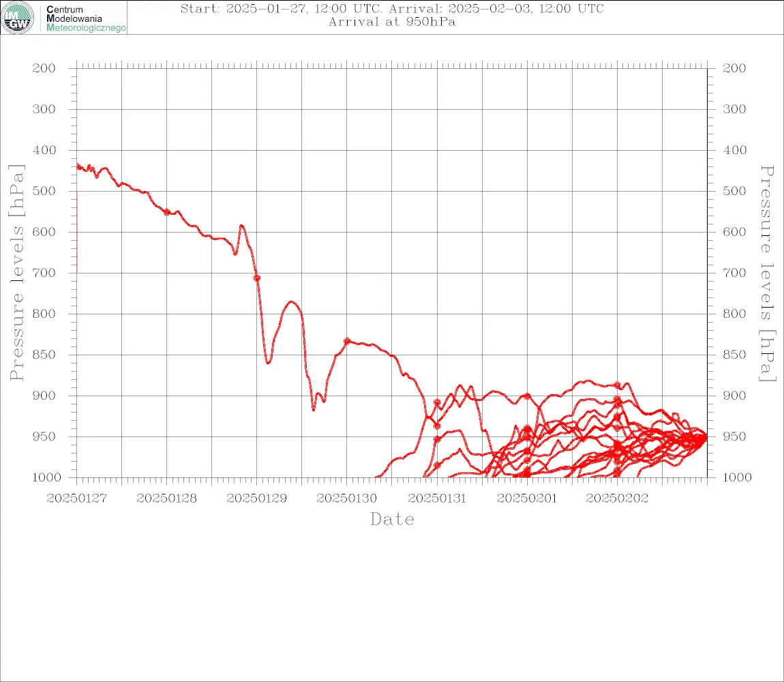Click the left axis 950 label
Image resolution: width=784 pixels, height=682 pixels.
[x=44, y=436]
